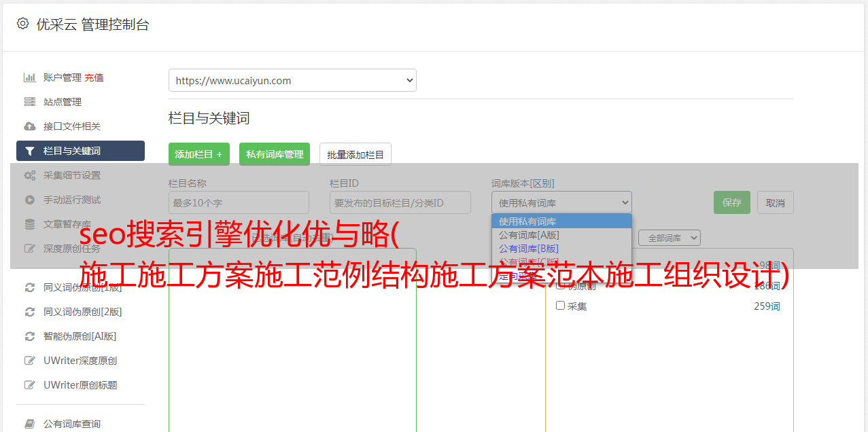Open UWriter原创标题 in the sidebar
This screenshot has height=432, width=868.
click(x=80, y=385)
